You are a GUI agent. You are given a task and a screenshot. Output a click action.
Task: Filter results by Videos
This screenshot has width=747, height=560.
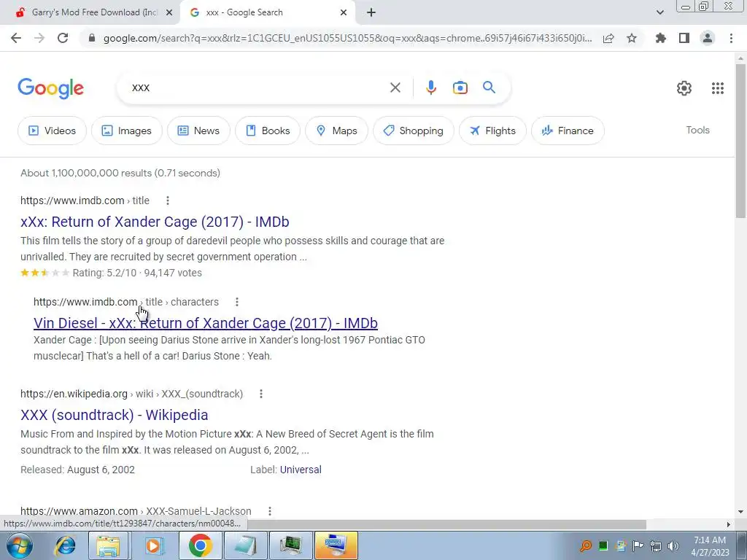click(x=53, y=131)
